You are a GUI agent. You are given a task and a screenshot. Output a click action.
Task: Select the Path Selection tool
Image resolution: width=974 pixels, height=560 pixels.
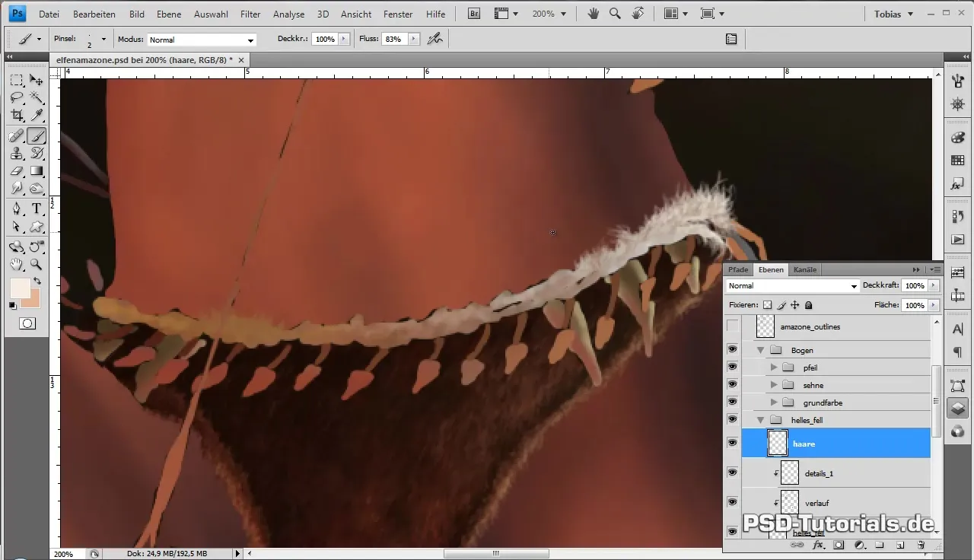[x=17, y=227]
